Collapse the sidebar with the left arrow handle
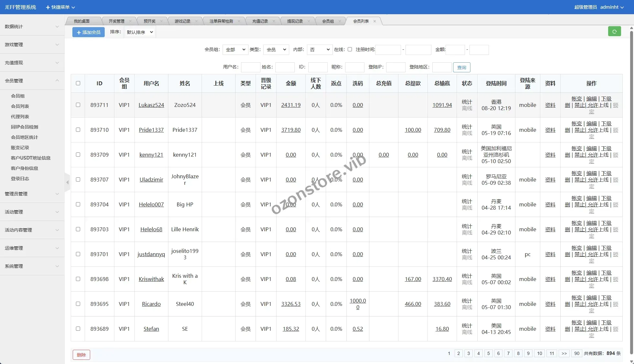The height and width of the screenshot is (364, 634). tap(67, 182)
